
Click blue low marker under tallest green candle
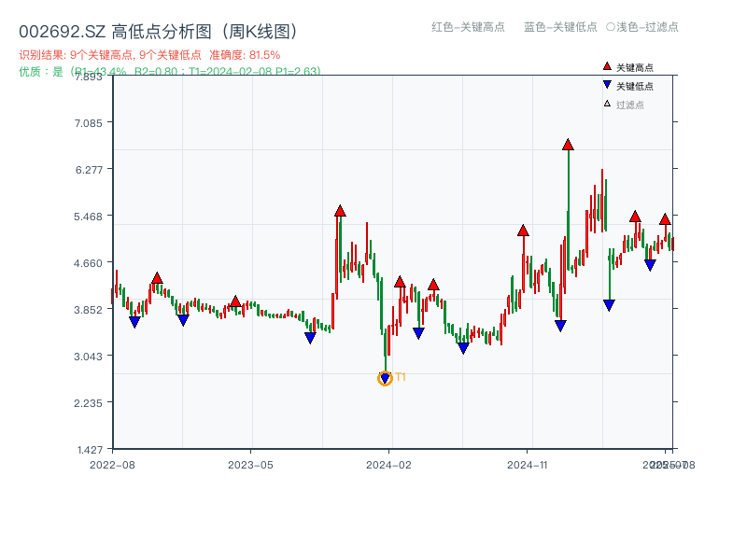pos(561,326)
